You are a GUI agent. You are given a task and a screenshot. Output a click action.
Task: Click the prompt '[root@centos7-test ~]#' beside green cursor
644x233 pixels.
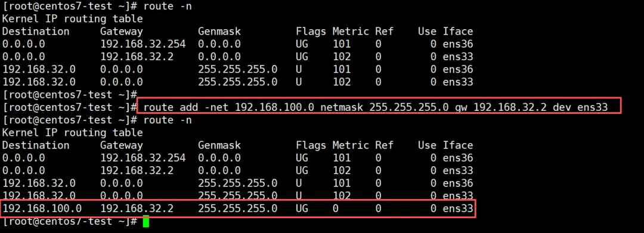coord(69,222)
